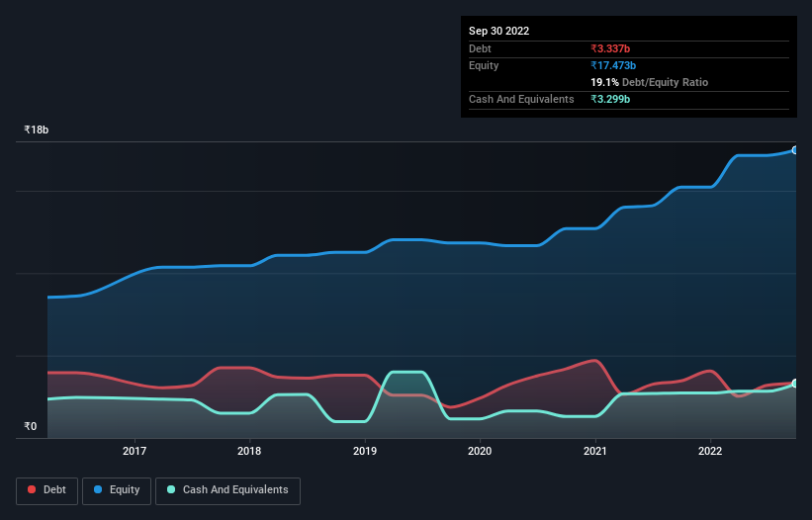Click the 2019 axis label

click(x=365, y=451)
